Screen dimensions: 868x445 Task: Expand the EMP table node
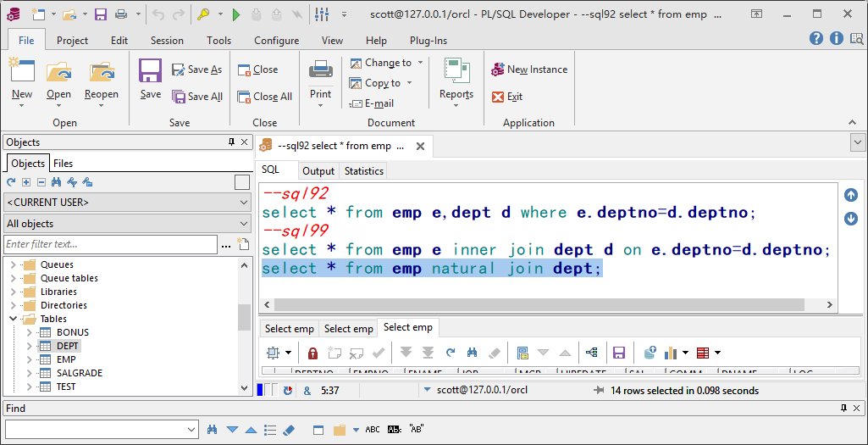[30, 359]
